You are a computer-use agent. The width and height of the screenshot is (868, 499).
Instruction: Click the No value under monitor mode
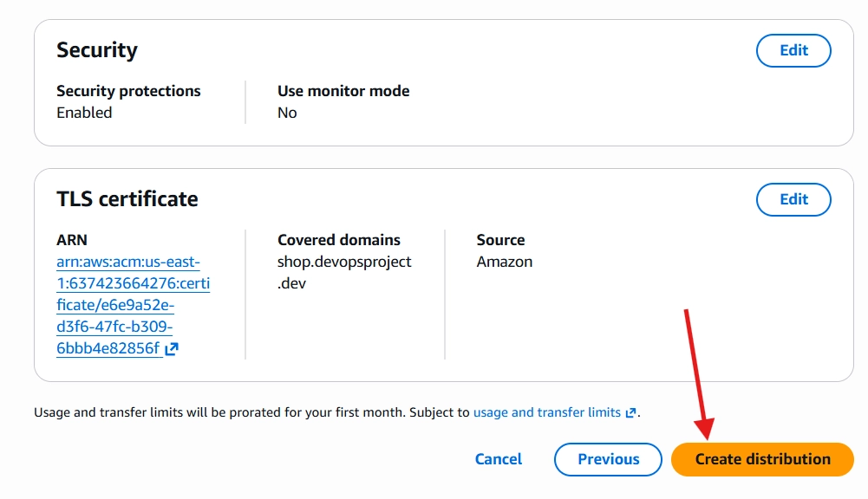pos(287,113)
